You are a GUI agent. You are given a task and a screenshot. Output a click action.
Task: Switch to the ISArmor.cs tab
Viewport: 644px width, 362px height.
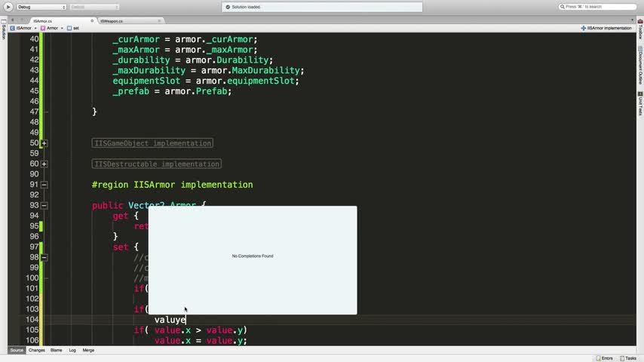pyautogui.click(x=43, y=21)
